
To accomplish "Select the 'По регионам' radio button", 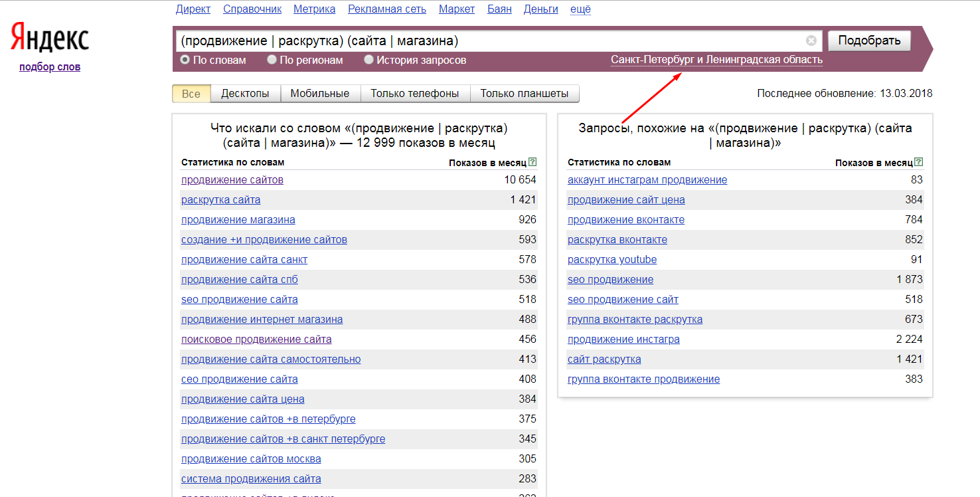I will (272, 60).
